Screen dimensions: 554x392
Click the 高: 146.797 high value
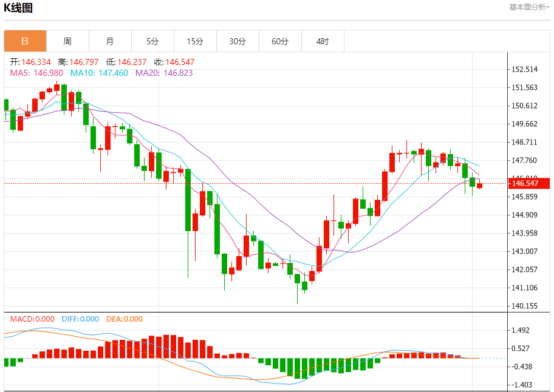(x=78, y=62)
